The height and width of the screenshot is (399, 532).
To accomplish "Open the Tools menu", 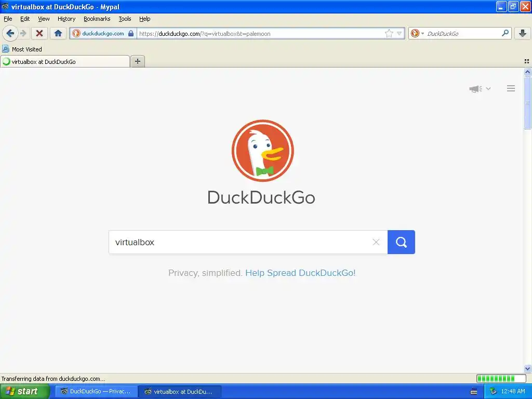I will coord(125,19).
